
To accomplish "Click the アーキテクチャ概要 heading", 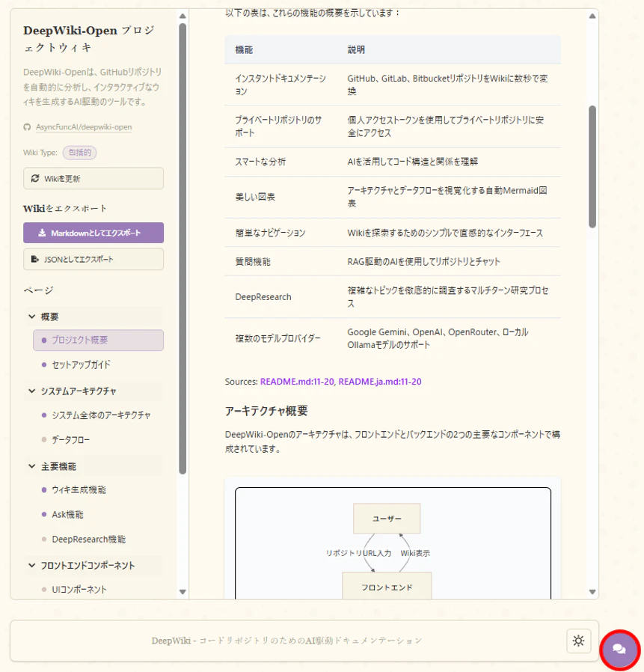I will [x=266, y=411].
